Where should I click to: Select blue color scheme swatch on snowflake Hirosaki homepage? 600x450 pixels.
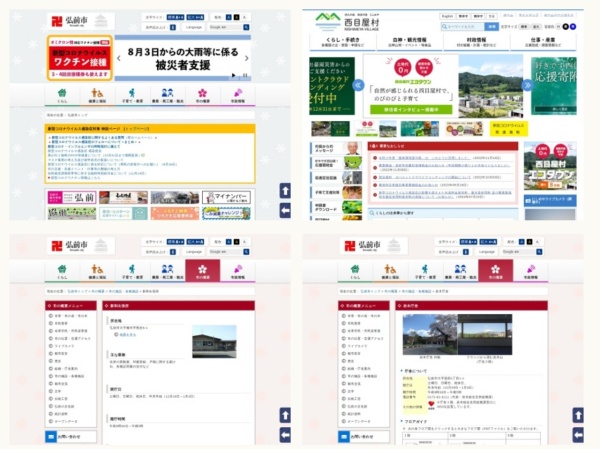[x=228, y=17]
